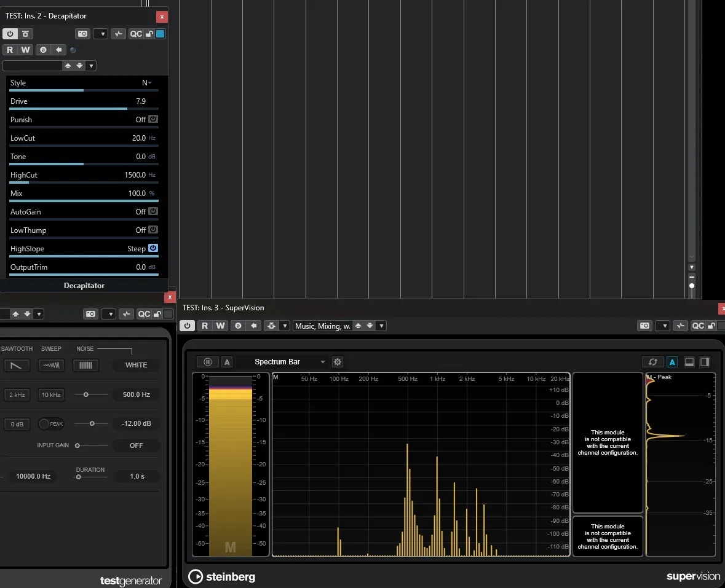
Task: Click WHITE noise type selector
Action: 137,365
